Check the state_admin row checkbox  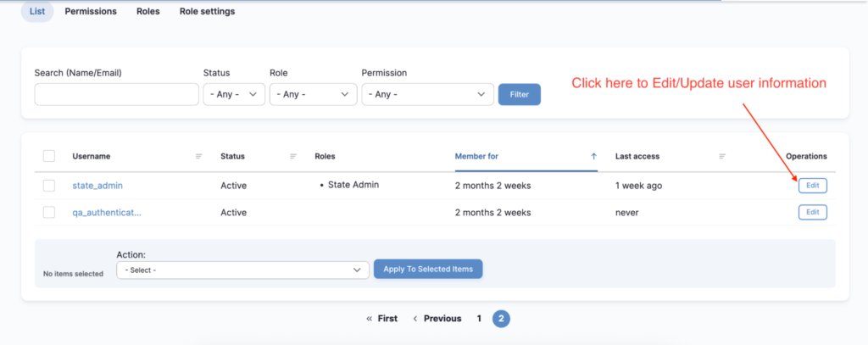click(x=49, y=186)
